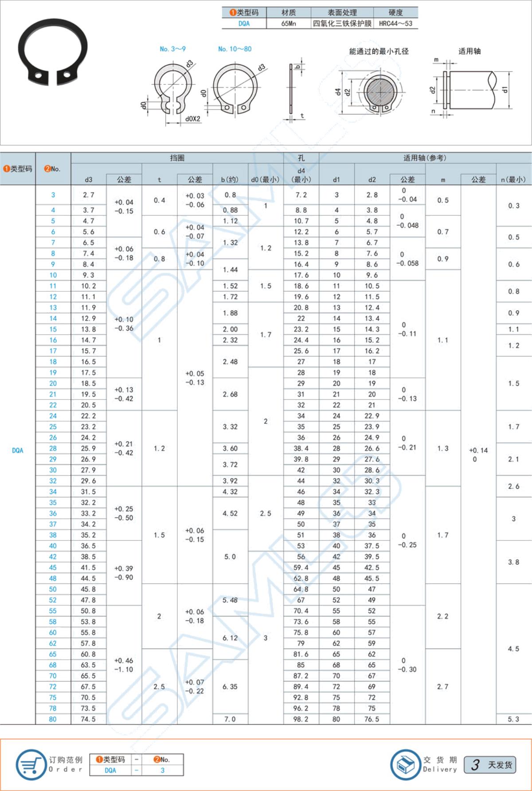Image resolution: width=532 pixels, height=791 pixels.
Task: Click the "交货期 Delivery" label
Action: point(440,764)
